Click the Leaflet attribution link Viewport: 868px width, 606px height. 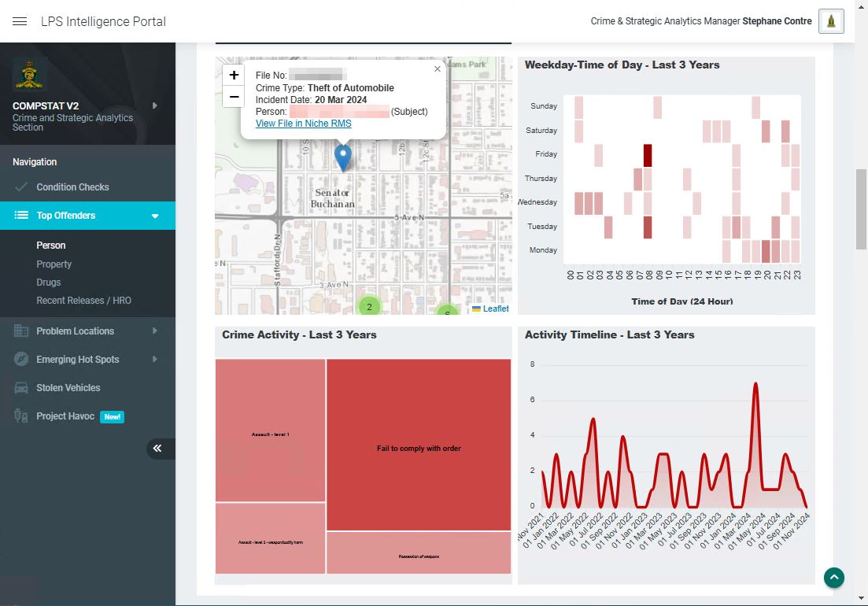[x=495, y=309]
